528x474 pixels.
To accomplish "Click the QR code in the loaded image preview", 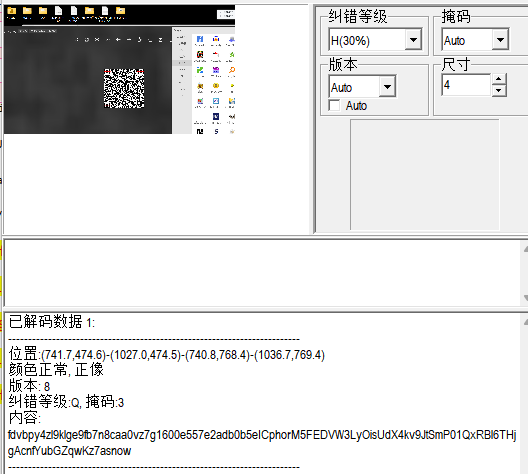I will pyautogui.click(x=124, y=89).
